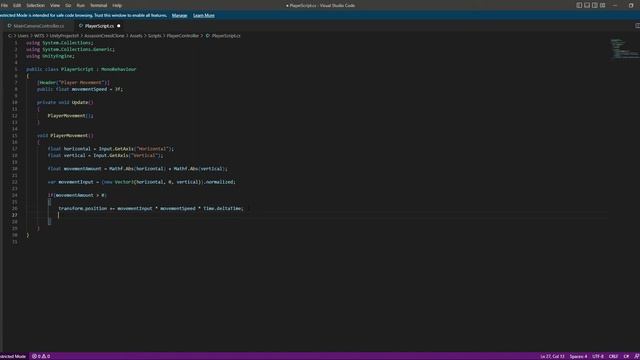Click split editor icon at right
The image size is (640, 360).
[x=637, y=26]
